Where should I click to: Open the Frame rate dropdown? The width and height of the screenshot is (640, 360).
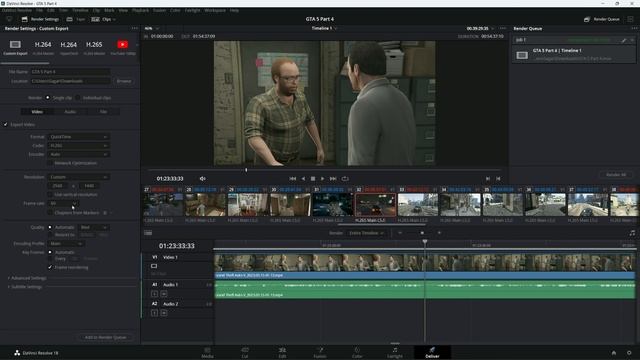[x=63, y=203]
